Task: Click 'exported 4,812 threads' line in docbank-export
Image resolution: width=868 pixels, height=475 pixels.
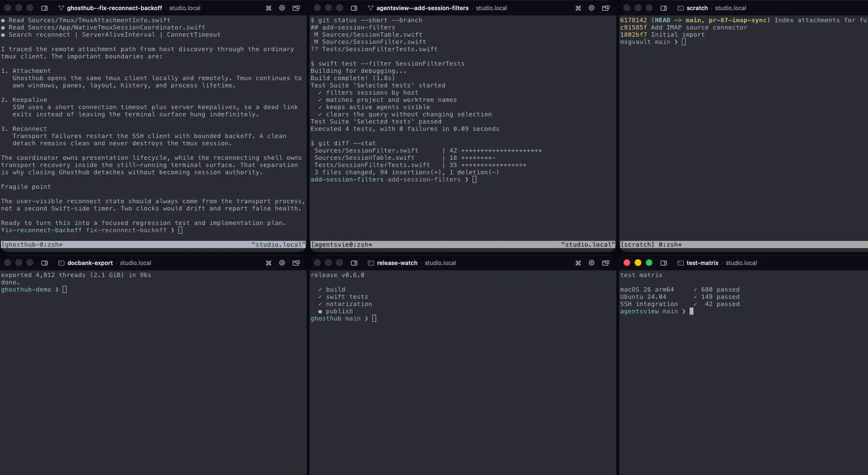Action: (x=76, y=275)
